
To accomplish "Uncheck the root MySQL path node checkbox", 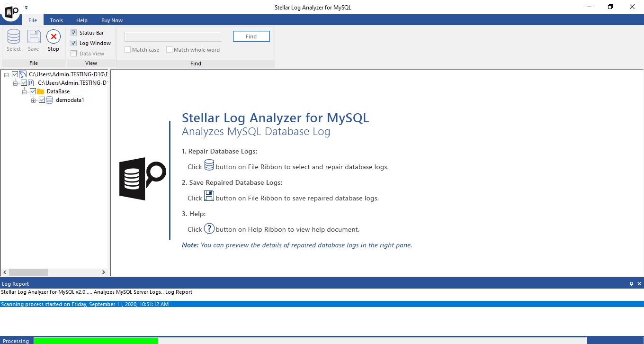I will (15, 74).
